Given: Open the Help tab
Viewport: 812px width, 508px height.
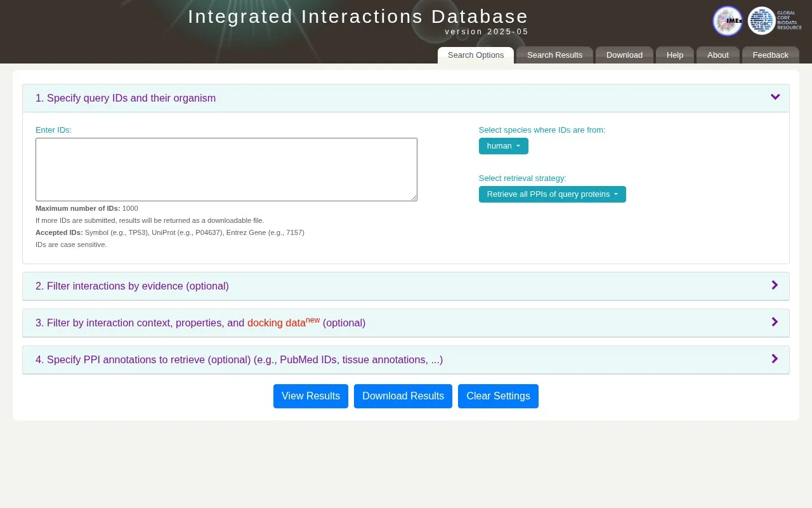Looking at the screenshot, I should tap(675, 55).
